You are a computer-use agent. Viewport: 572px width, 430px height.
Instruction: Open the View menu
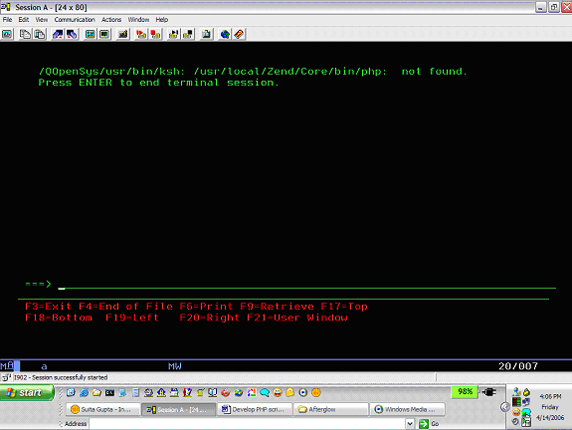pyautogui.click(x=42, y=20)
